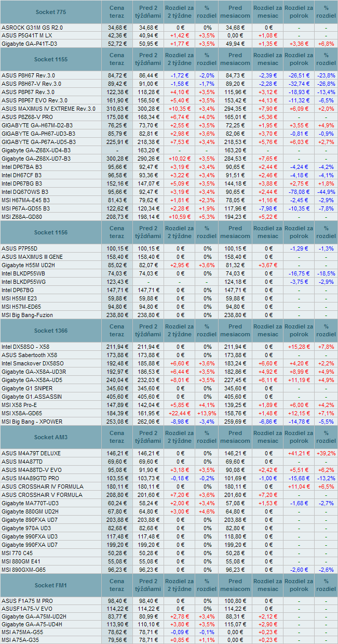This screenshot has height=644, width=338.
Task: Click the Socket FM1 section header
Action: tap(51, 586)
